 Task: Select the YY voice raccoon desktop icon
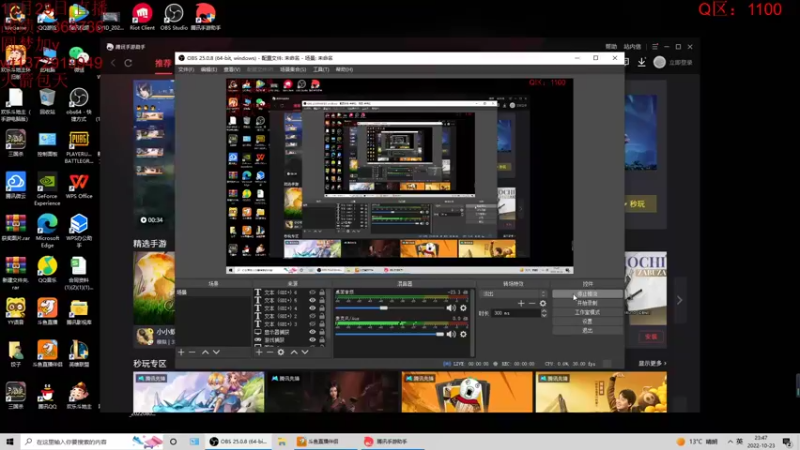pyautogui.click(x=15, y=312)
